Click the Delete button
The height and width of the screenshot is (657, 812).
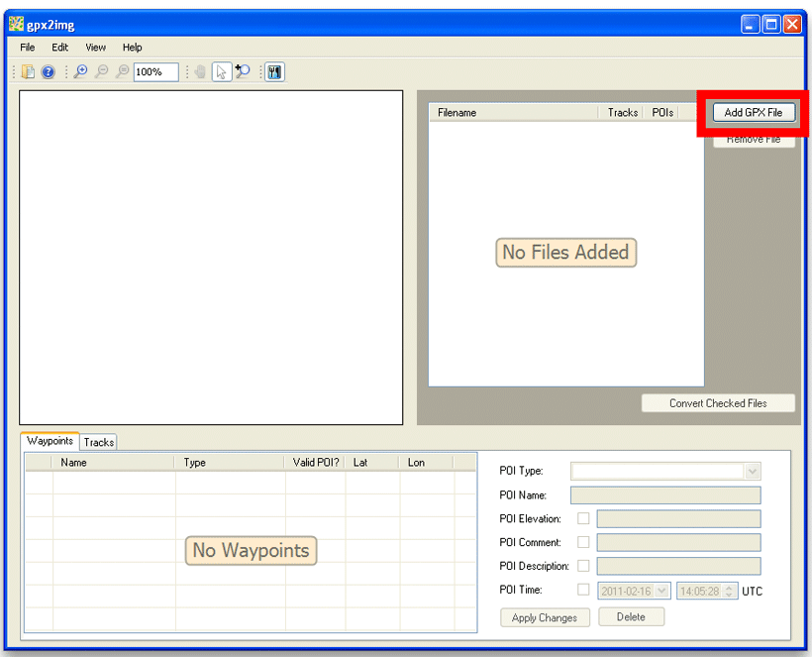[x=631, y=616]
